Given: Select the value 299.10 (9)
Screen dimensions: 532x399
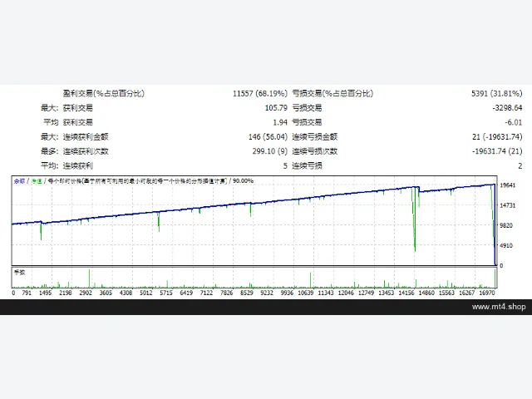Looking at the screenshot, I should (x=269, y=151).
